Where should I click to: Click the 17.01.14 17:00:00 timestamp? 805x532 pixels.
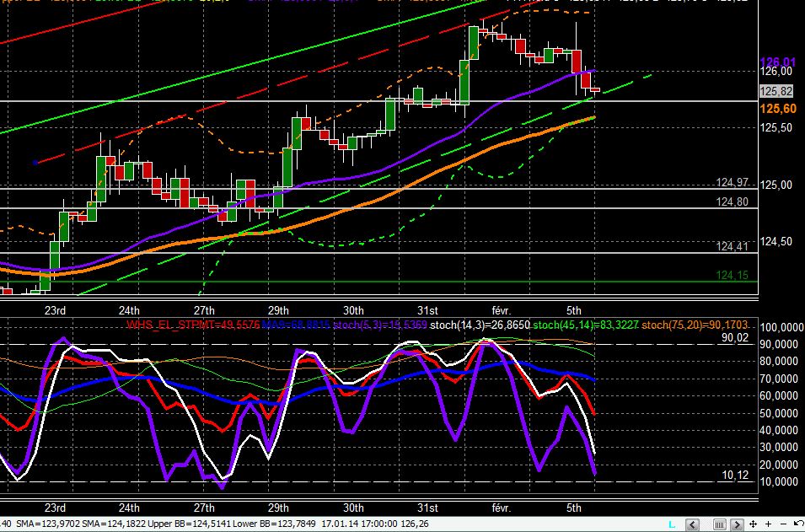(x=359, y=524)
